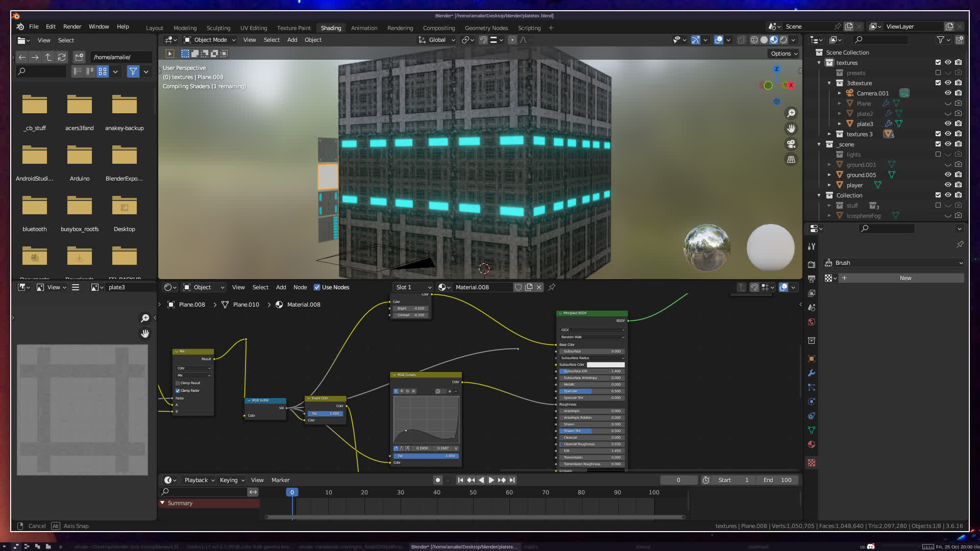Open Object Mode dropdown

[x=210, y=40]
